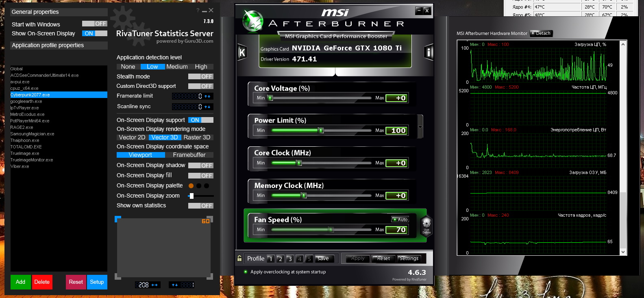Click the On-Screen Display zoom slider handle
The width and height of the screenshot is (644, 298).
coord(191,196)
